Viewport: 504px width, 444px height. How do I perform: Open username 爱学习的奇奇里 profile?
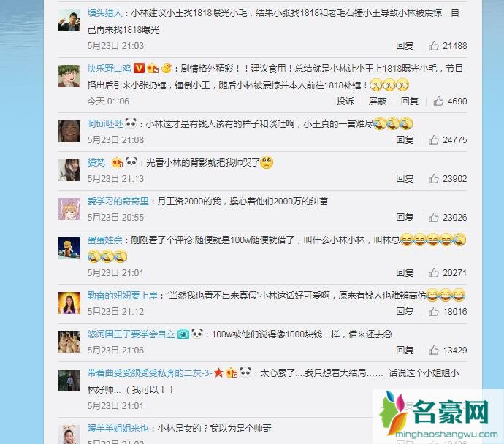click(x=118, y=201)
